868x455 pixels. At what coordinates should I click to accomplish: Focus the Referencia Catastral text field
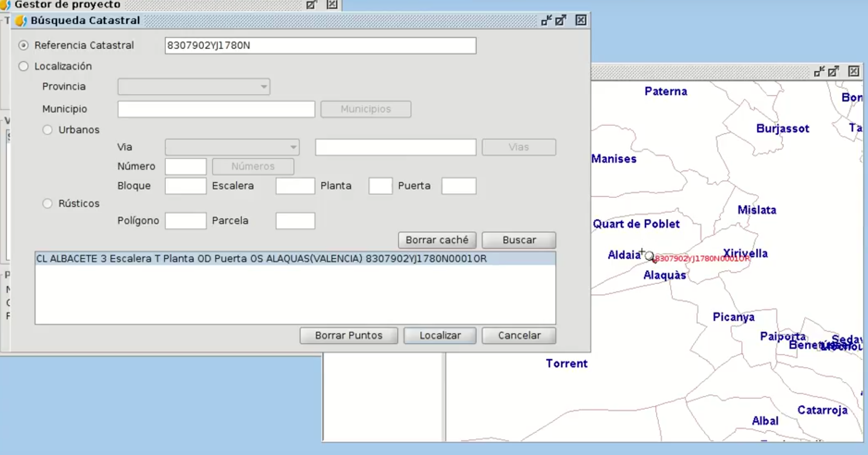click(x=320, y=46)
